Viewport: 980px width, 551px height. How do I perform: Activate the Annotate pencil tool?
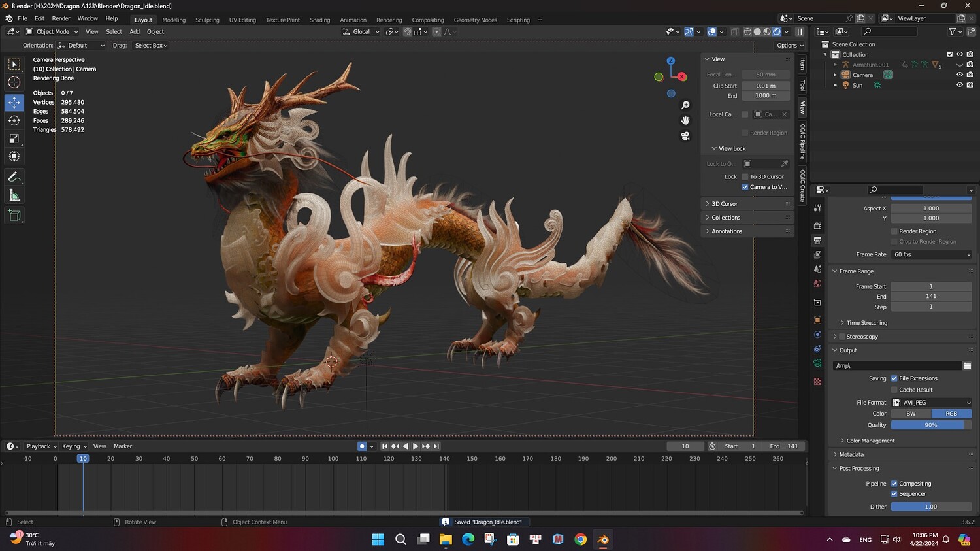click(14, 177)
